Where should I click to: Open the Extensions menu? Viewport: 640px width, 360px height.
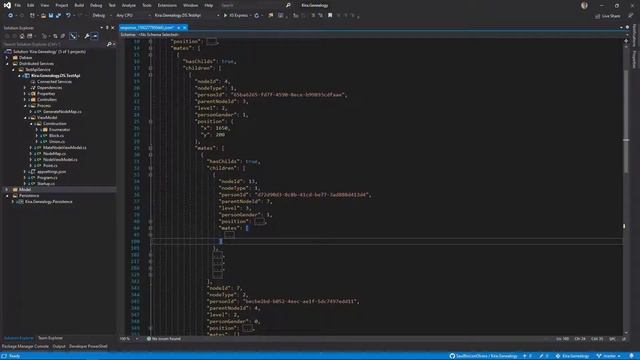tap(167, 5)
